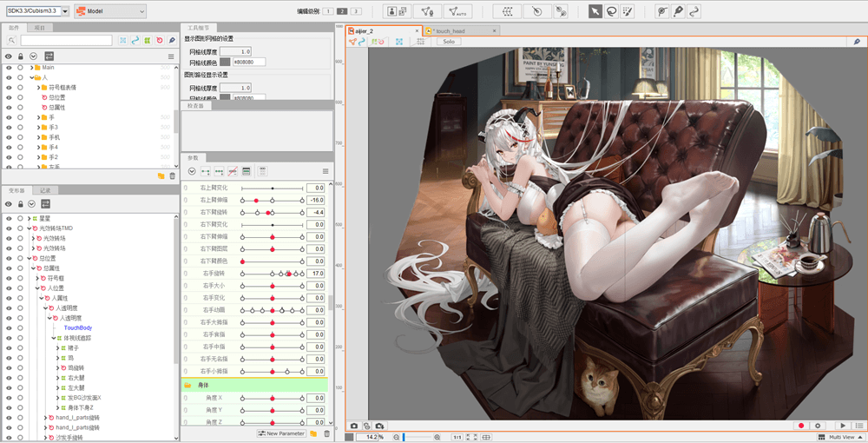Hide the Main folder with its eye icon
Viewport: 868px width, 443px height.
coord(9,68)
